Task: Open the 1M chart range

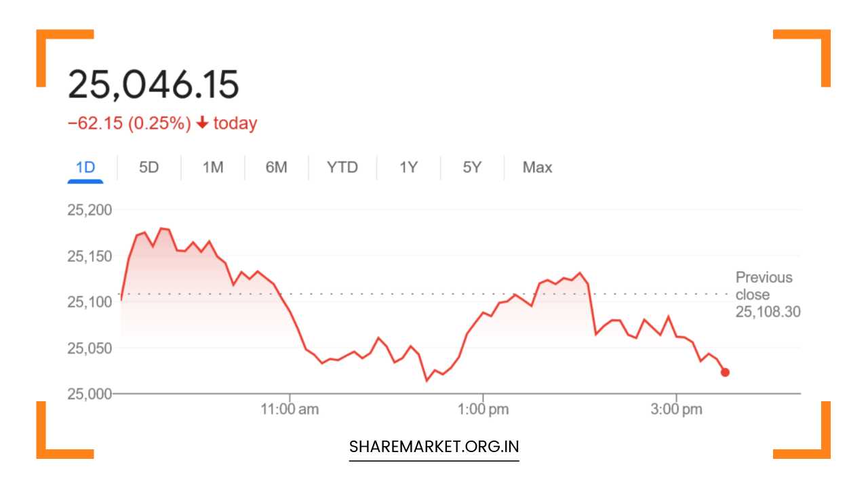Action: (212, 167)
